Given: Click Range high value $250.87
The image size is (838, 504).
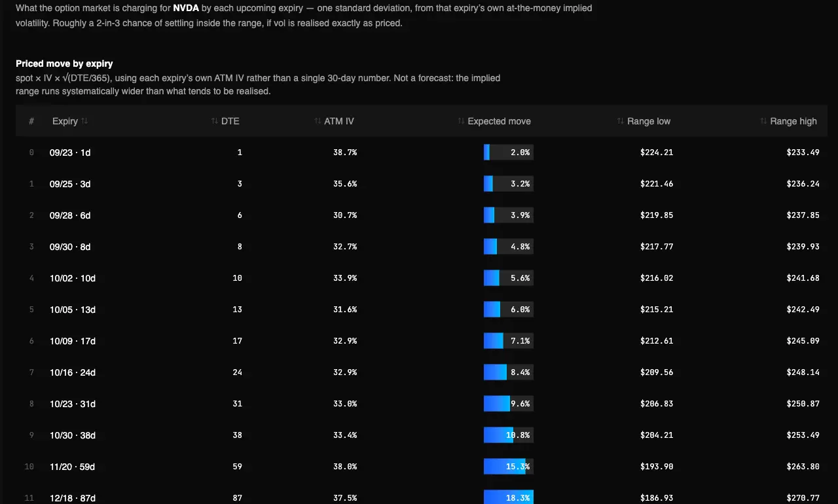Looking at the screenshot, I should 803,404.
